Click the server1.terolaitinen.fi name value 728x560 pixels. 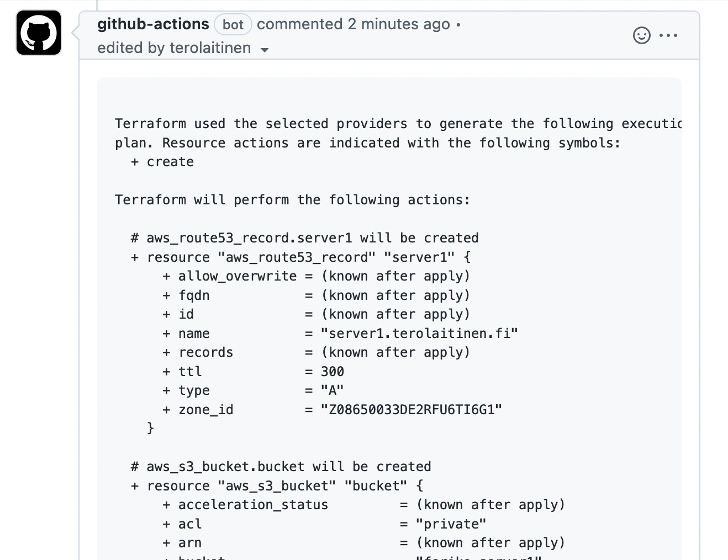pos(419,334)
